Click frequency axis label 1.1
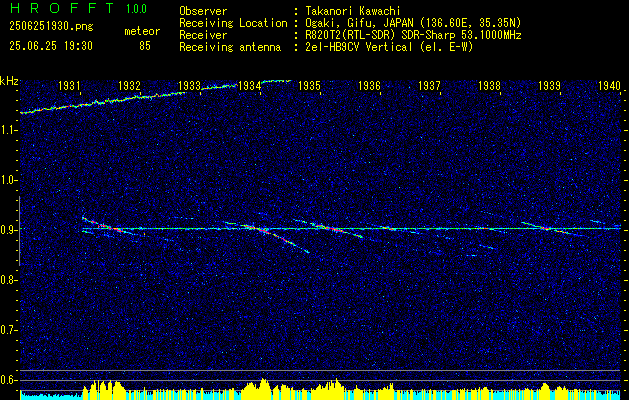This screenshot has width=629, height=400. tap(9, 131)
